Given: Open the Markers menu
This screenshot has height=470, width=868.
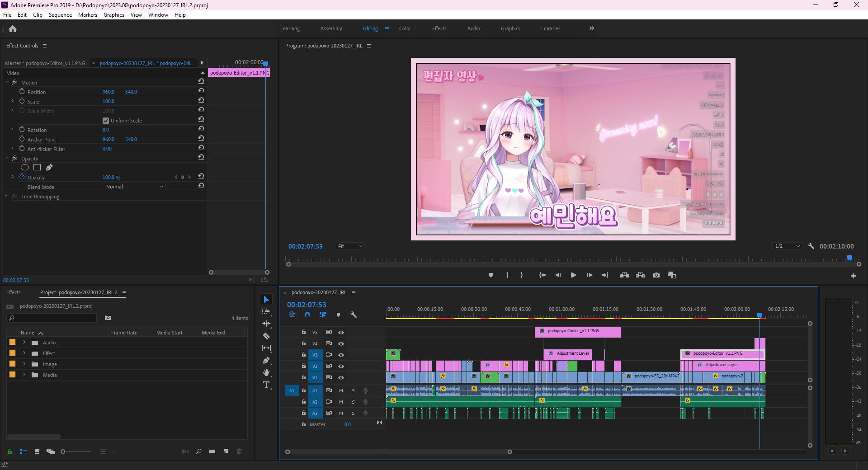Looking at the screenshot, I should (x=88, y=15).
